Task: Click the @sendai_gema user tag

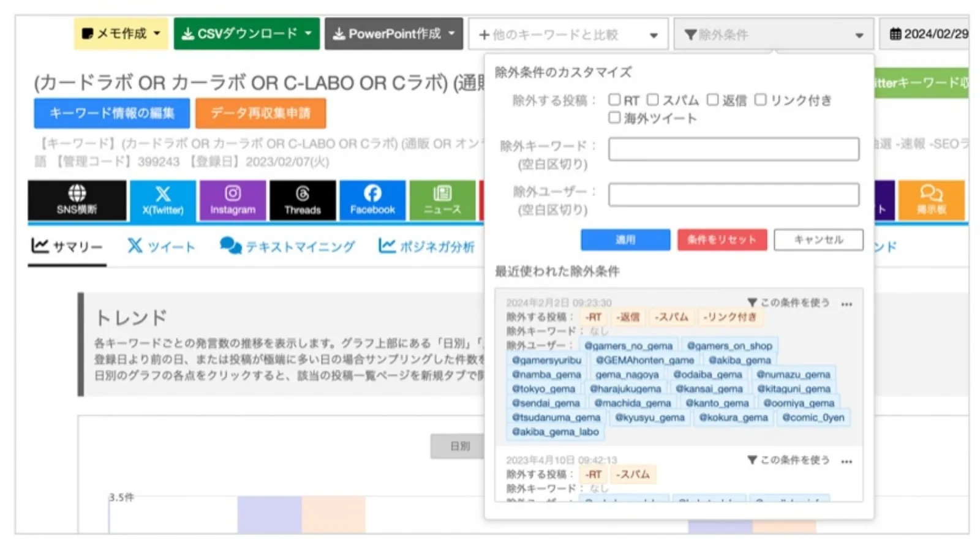Action: (x=546, y=403)
